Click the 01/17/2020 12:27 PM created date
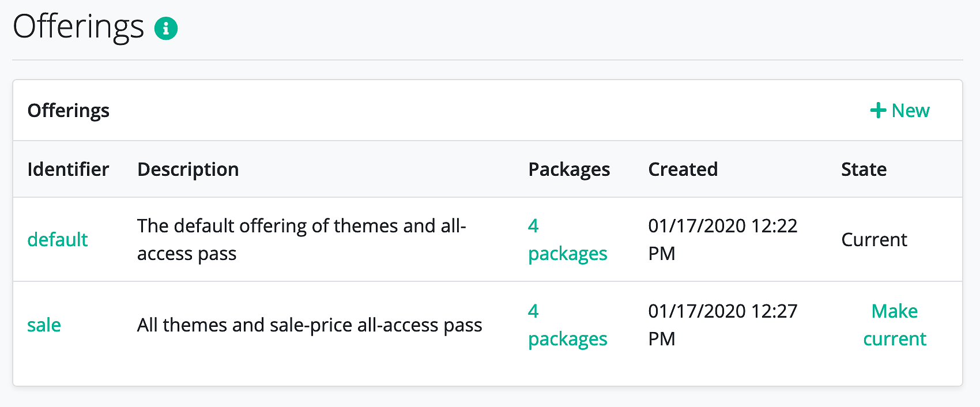The height and width of the screenshot is (407, 980). pos(722,325)
